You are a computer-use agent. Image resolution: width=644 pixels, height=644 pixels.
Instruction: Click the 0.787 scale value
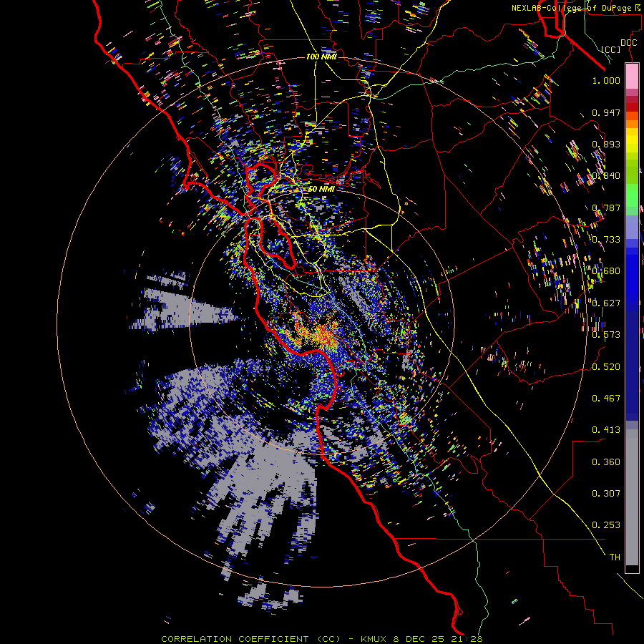coord(606,208)
